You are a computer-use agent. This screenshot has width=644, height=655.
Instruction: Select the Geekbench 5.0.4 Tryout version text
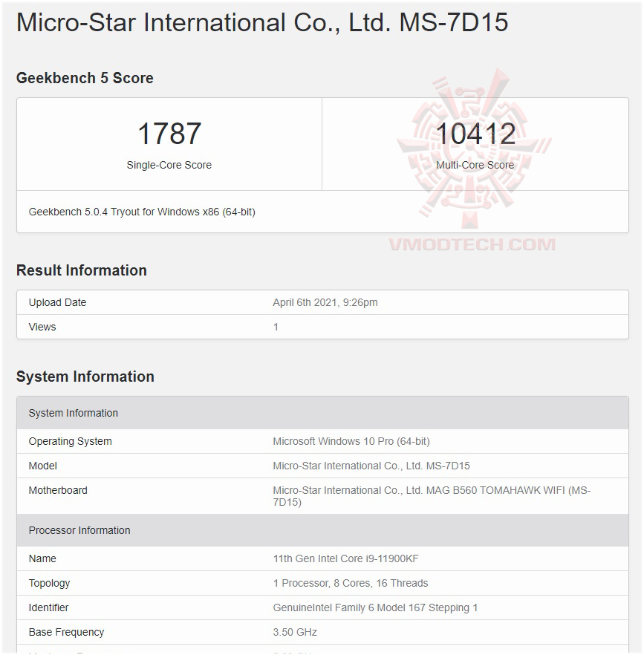tap(142, 212)
